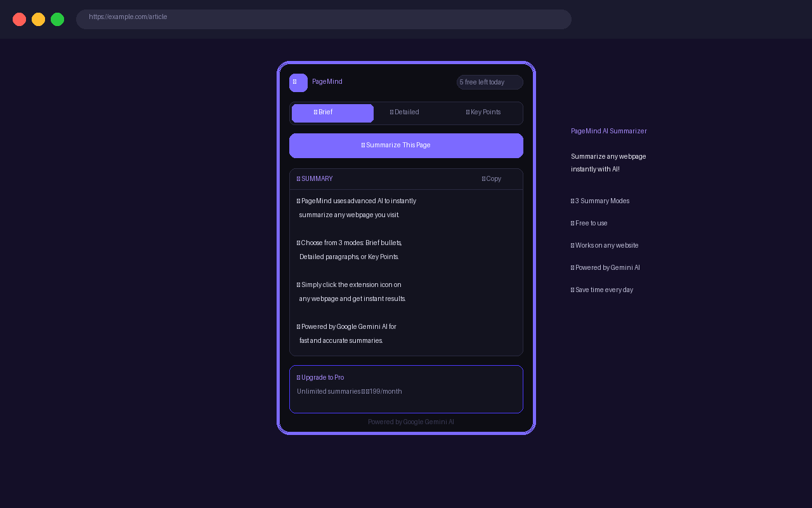Click the 'Simply click the extension icon on' line

(x=349, y=285)
